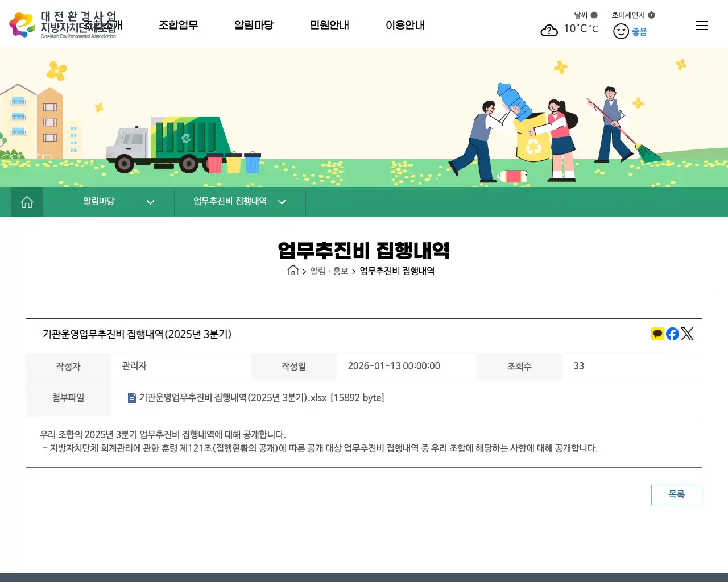Click the attachment file icon next to the xlsx
The height and width of the screenshot is (582, 728).
(132, 398)
